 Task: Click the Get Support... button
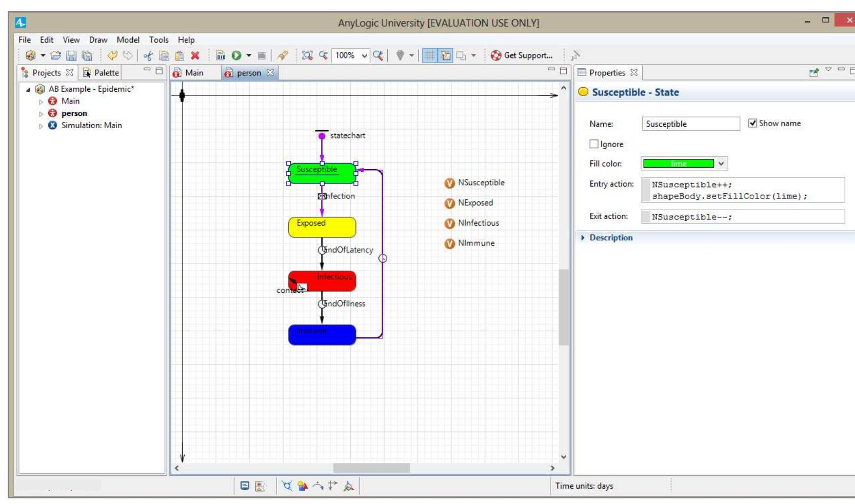[522, 55]
